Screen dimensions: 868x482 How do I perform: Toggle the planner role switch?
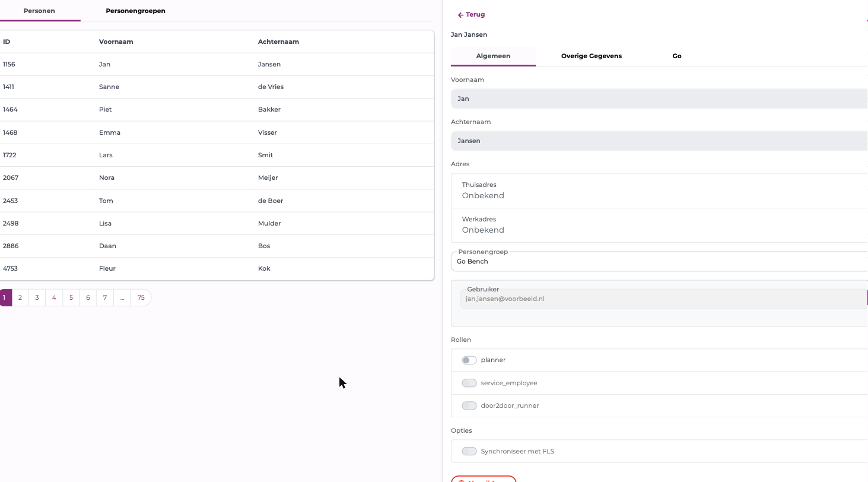[x=469, y=360]
